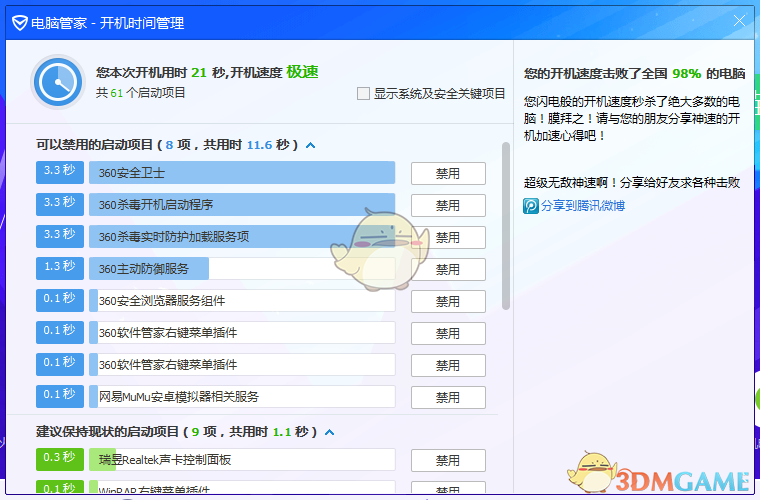Close the 开机时间管理 window
Image resolution: width=760 pixels, height=500 pixels.
click(739, 21)
